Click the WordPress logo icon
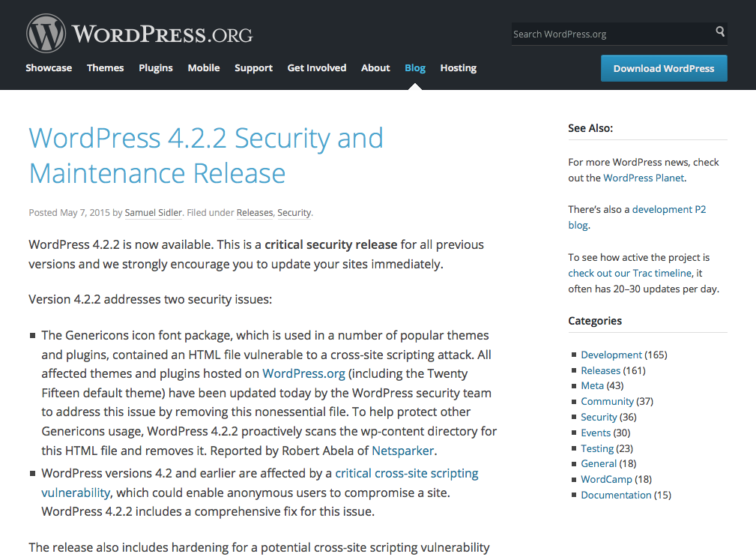Screen dimensions: 756x557 (x=46, y=33)
